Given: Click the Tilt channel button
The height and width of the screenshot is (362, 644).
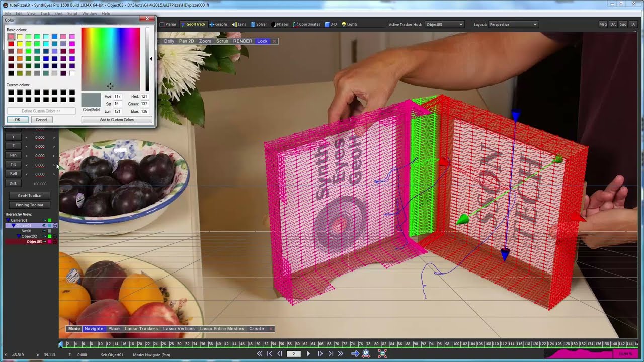Looking at the screenshot, I should coord(13,164).
